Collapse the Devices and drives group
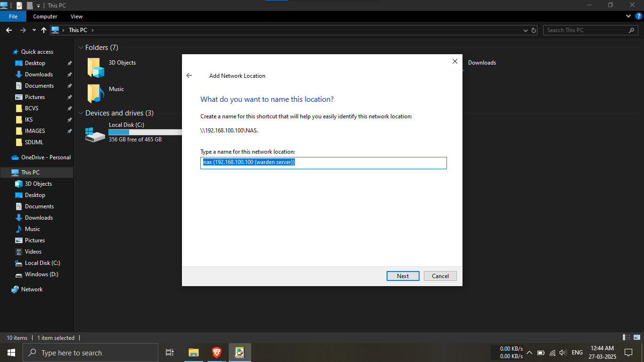This screenshot has width=644, height=362. click(x=81, y=113)
